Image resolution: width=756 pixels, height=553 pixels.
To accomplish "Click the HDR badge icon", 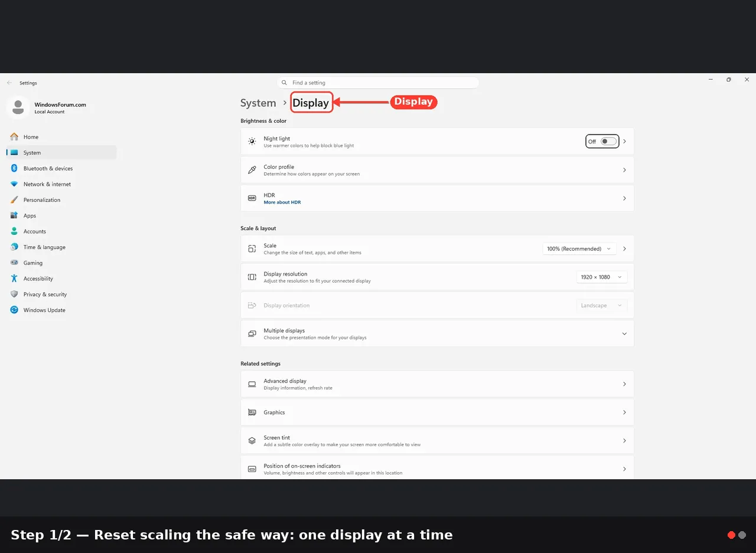I will tap(252, 198).
